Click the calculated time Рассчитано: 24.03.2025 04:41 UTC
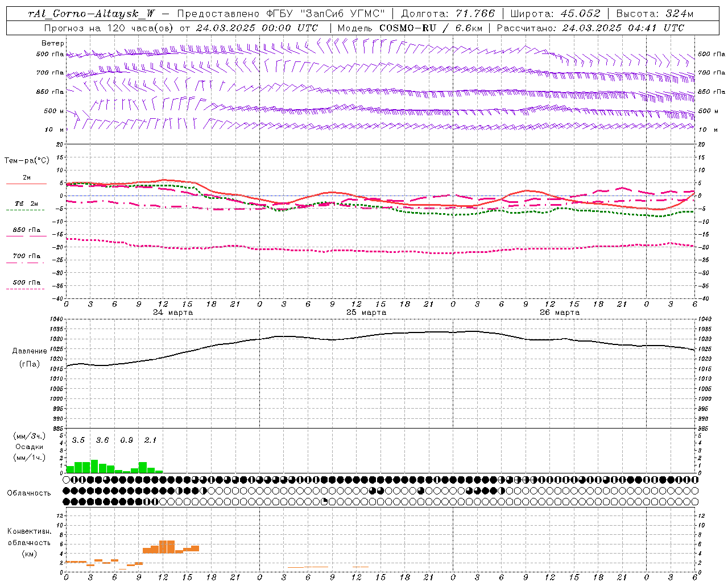Viewport: 728px width, 582px height. [x=590, y=28]
